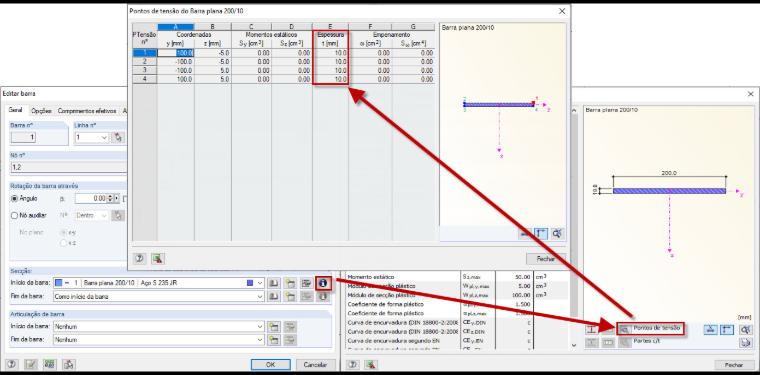Click zoom icon in Pontos de tensão preview
Viewport: 760px width, 375px height.
(557, 234)
